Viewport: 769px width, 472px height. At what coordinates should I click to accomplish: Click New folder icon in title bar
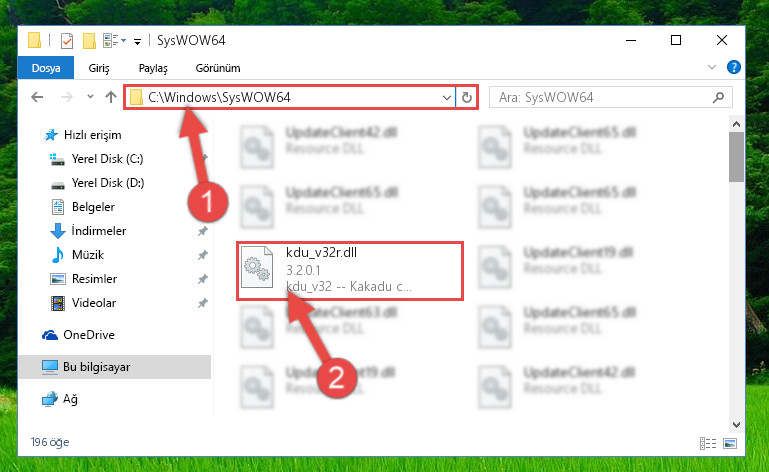pyautogui.click(x=89, y=41)
